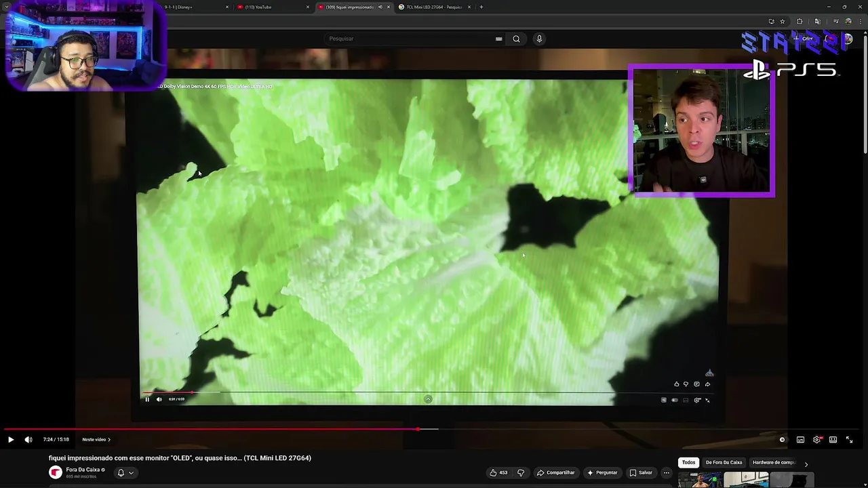Click the Perguntar button
This screenshot has height=488, width=868.
(x=602, y=472)
